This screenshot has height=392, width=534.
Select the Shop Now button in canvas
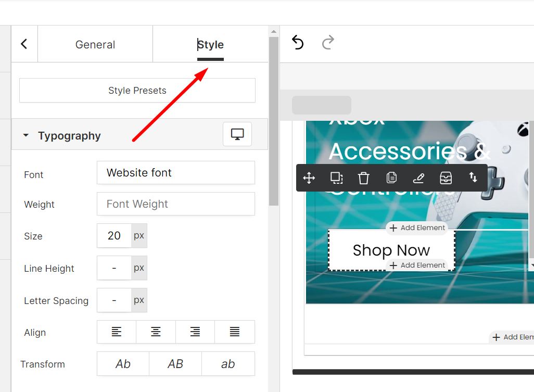click(391, 250)
